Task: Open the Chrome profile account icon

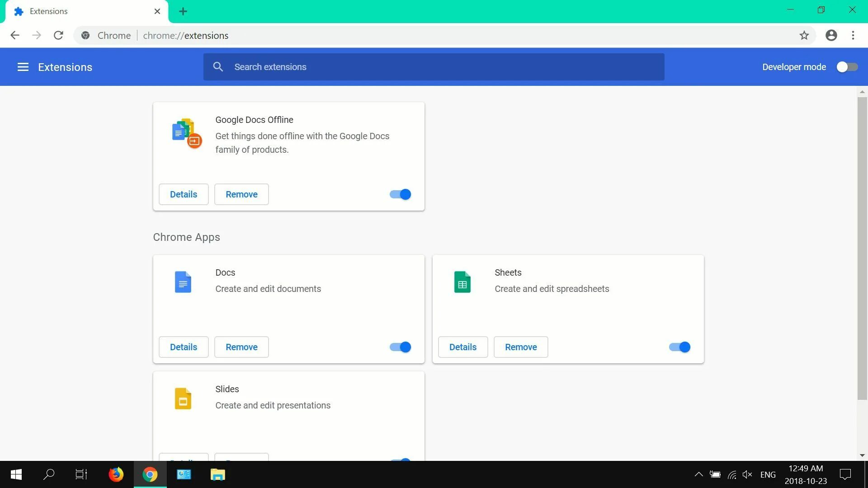Action: click(x=831, y=35)
